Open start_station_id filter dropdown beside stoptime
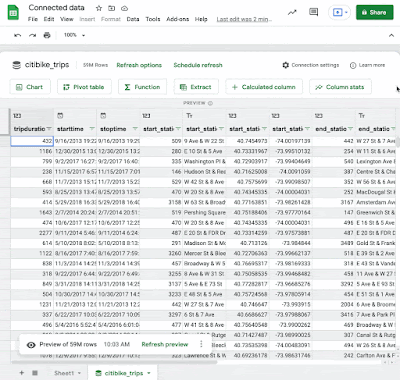 pyautogui.click(x=178, y=129)
